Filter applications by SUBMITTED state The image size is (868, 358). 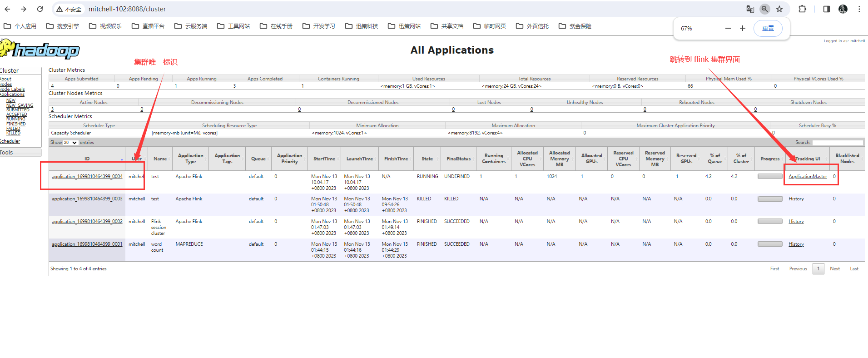[x=18, y=110]
